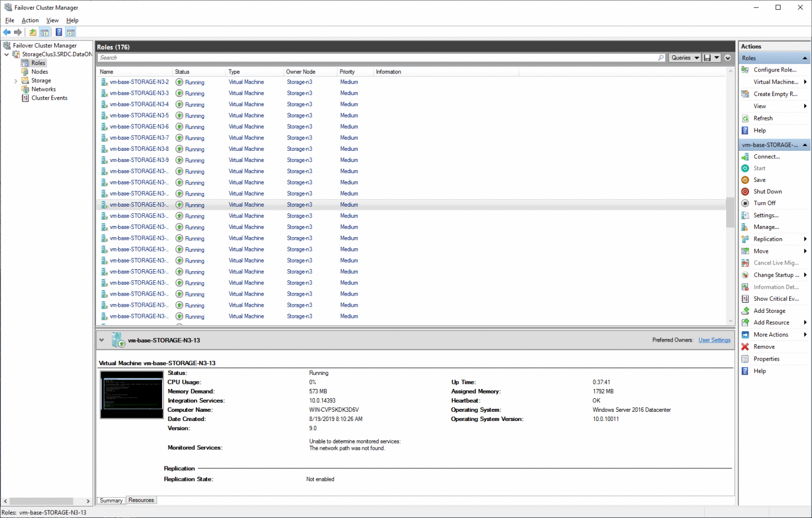
Task: Select the vm-base-STORAGE-N3-2 role row
Action: click(x=411, y=82)
